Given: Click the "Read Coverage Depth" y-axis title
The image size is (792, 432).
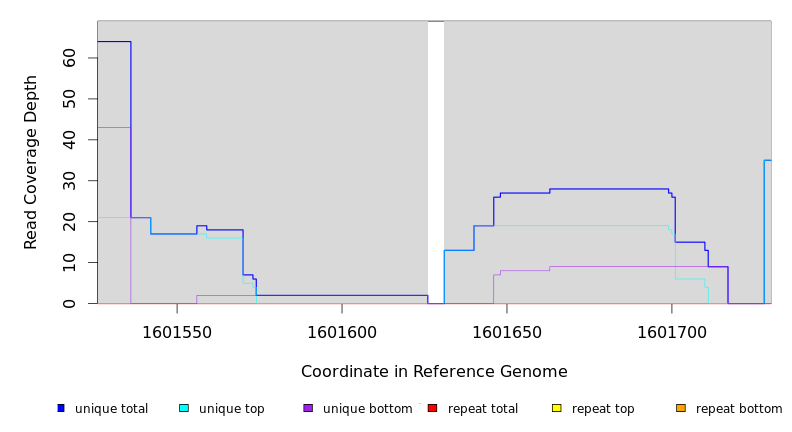Looking at the screenshot, I should 31,162.
